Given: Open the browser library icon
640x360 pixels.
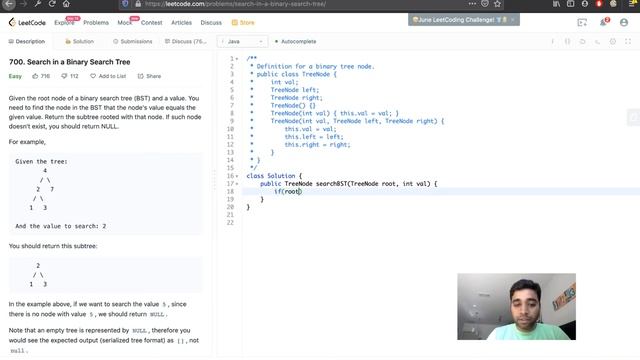Looking at the screenshot, I should tap(556, 4).
